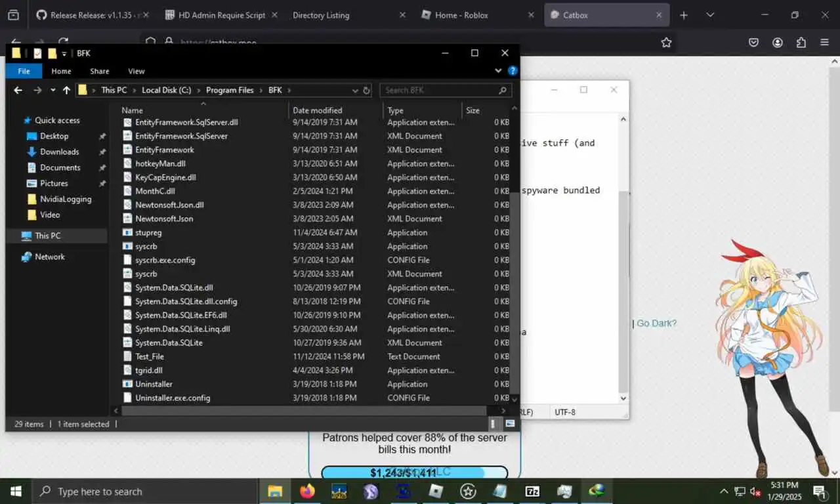Image resolution: width=840 pixels, height=504 pixels.
Task: Click the search magnifier icon in Explorer
Action: (503, 91)
